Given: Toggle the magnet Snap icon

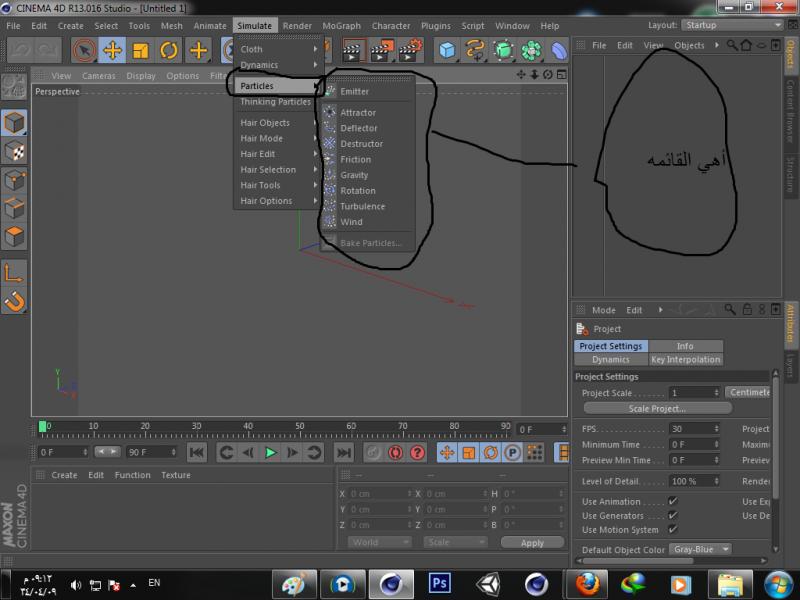Looking at the screenshot, I should [x=14, y=300].
